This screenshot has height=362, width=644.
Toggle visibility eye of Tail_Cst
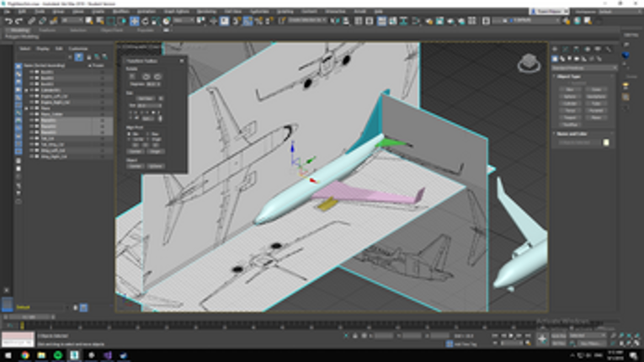click(x=31, y=138)
